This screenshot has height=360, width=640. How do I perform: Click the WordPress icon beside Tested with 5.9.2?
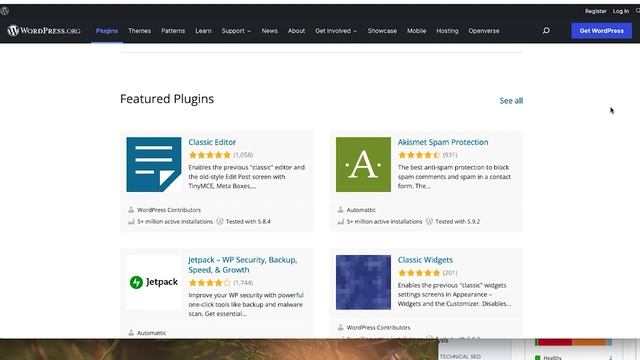pos(429,221)
